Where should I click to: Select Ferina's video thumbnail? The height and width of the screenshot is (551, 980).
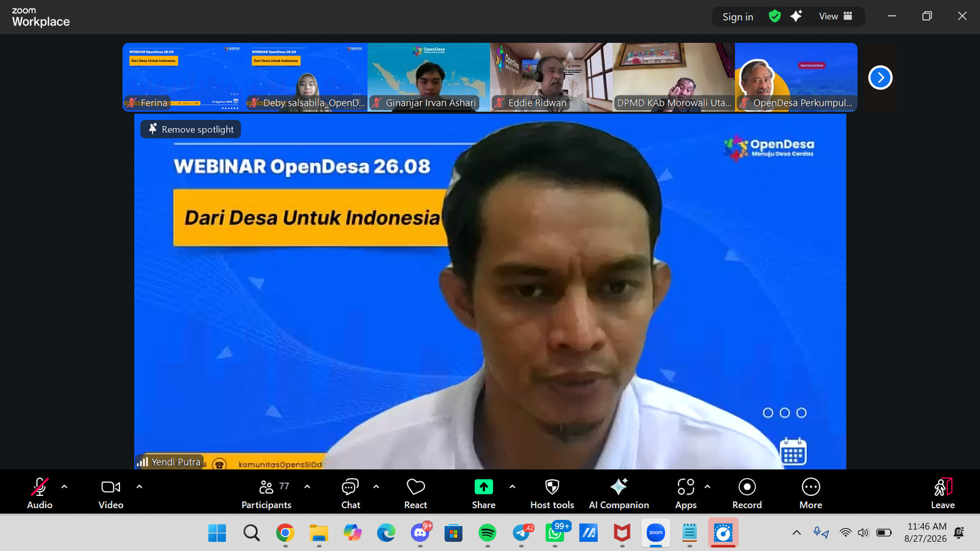click(x=184, y=77)
